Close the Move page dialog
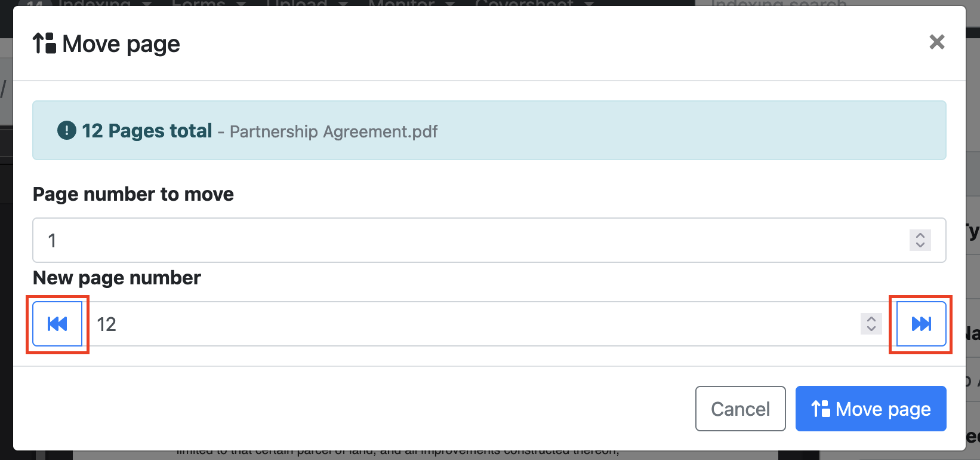 tap(936, 42)
